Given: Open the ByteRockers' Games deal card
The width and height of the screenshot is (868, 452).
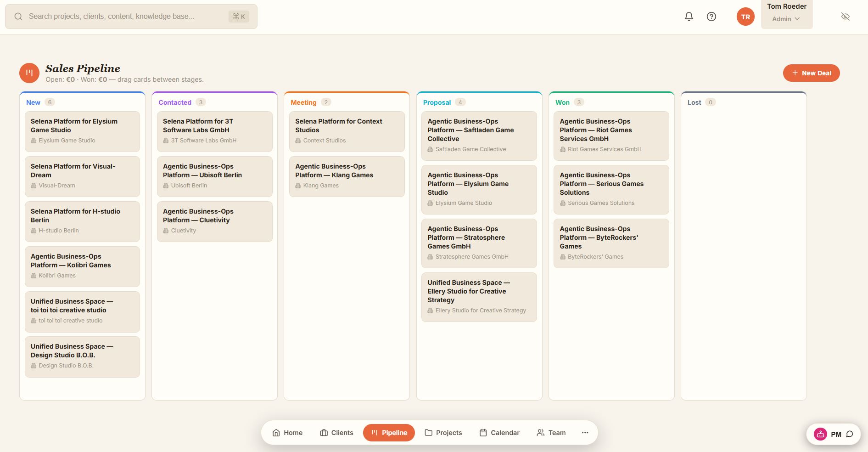Looking at the screenshot, I should coord(611,243).
